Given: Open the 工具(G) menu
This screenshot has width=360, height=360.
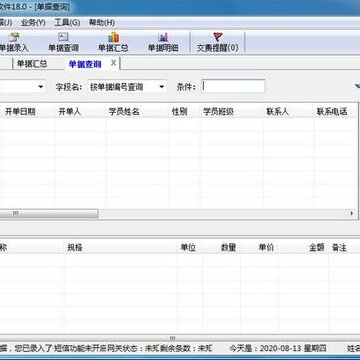Looking at the screenshot, I should [67, 23].
